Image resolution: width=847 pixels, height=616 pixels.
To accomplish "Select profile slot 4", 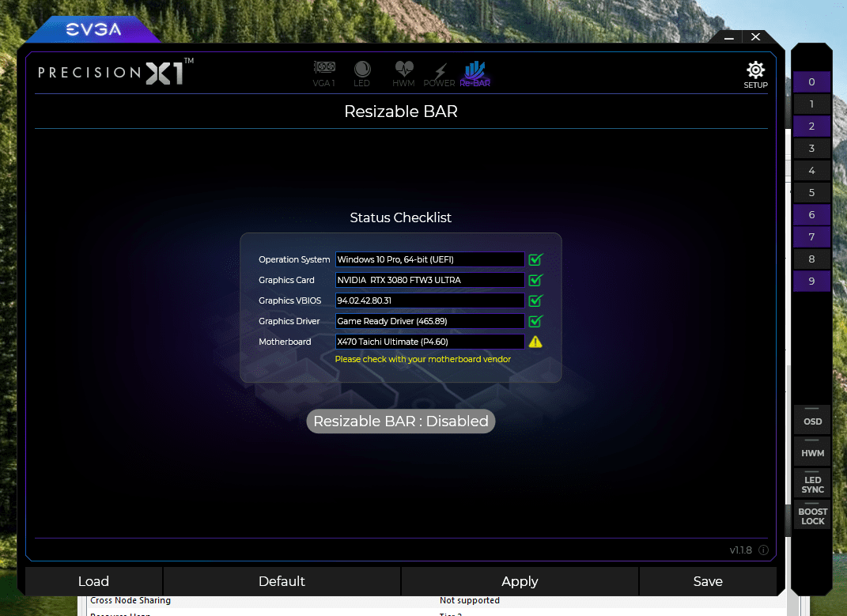I will tap(811, 171).
